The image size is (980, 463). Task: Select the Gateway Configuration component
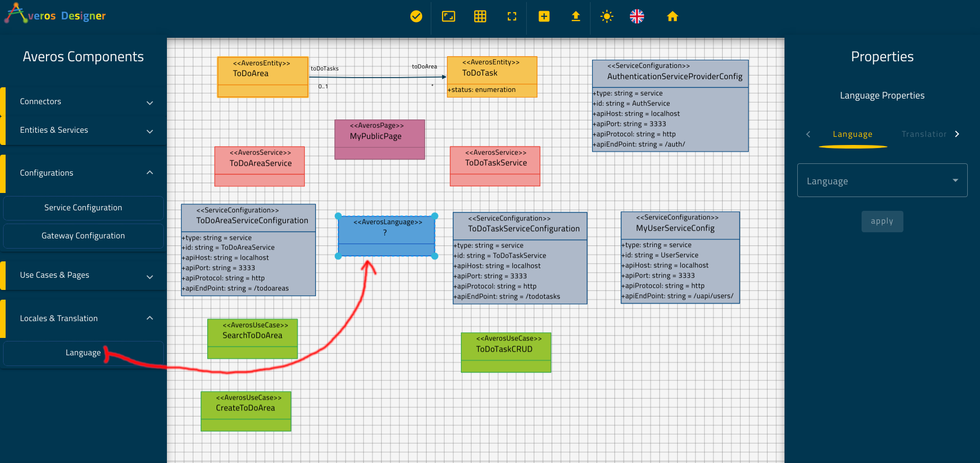coord(83,236)
